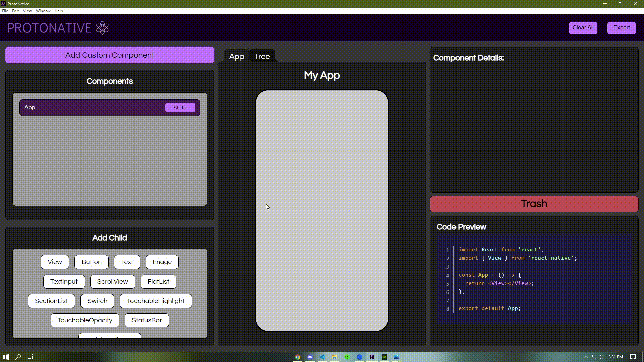This screenshot has width=644, height=362.
Task: Click the View component button
Action: (54, 262)
